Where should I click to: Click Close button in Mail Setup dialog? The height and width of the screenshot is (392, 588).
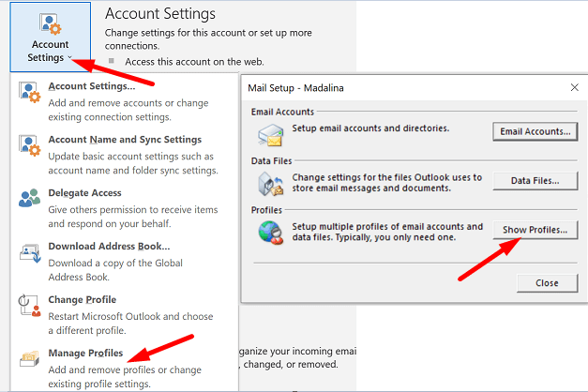(x=547, y=283)
